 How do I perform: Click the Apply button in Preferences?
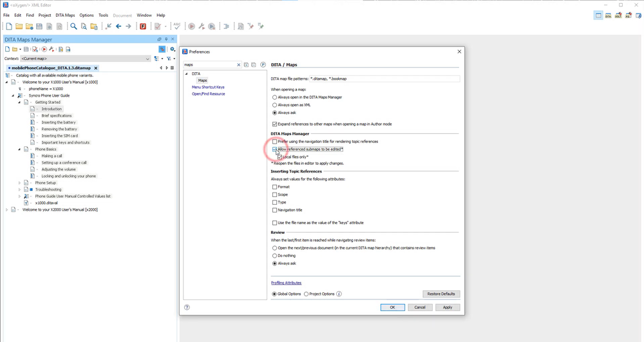(448, 307)
